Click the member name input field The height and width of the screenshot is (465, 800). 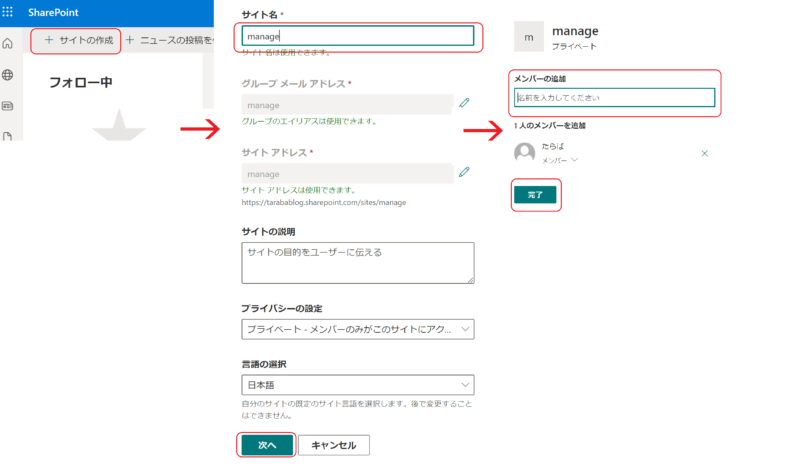tap(614, 97)
